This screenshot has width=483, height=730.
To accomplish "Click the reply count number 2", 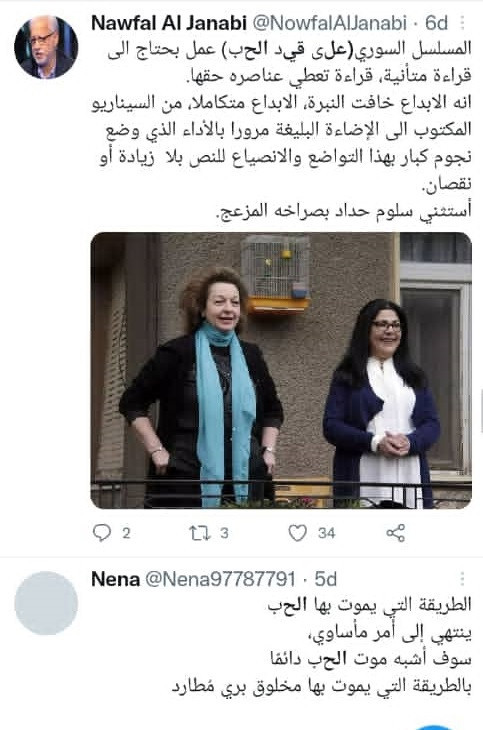I will click(126, 533).
